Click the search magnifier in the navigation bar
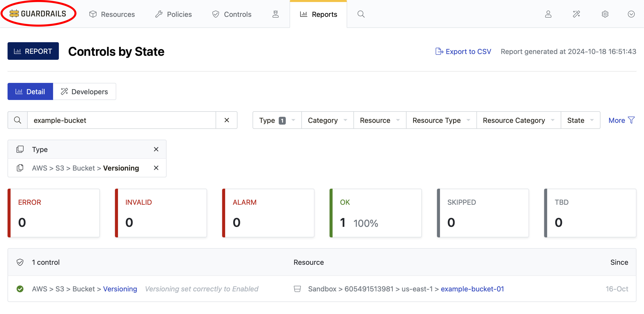The height and width of the screenshot is (314, 644). point(361,14)
